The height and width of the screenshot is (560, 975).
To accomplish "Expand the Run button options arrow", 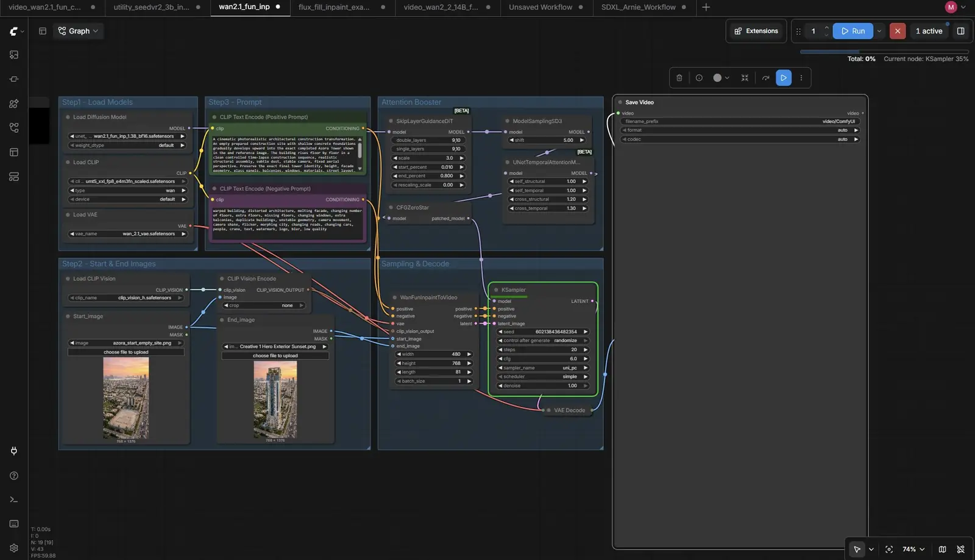I will pyautogui.click(x=879, y=31).
